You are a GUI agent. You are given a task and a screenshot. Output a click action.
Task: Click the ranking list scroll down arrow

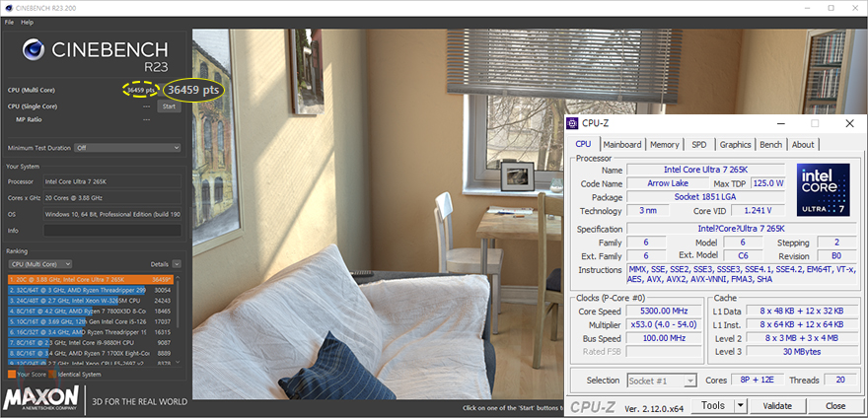(178, 362)
